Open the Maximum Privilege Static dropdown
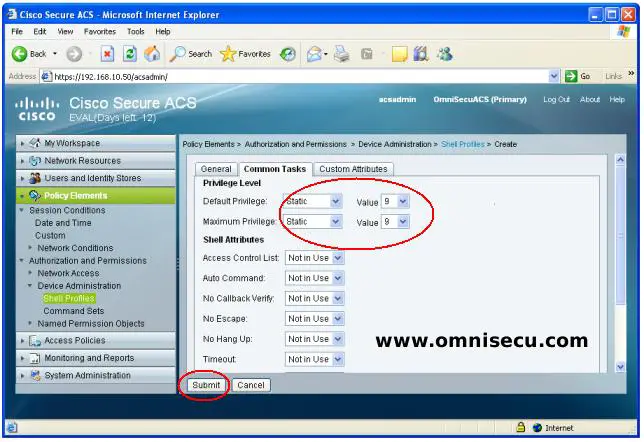Image resolution: width=644 pixels, height=442 pixels. coord(312,221)
